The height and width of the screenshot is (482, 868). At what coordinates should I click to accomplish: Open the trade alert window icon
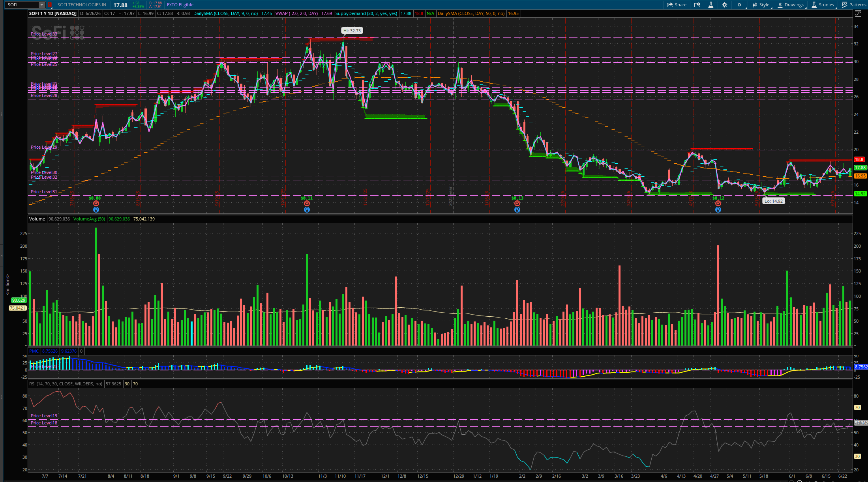click(697, 5)
